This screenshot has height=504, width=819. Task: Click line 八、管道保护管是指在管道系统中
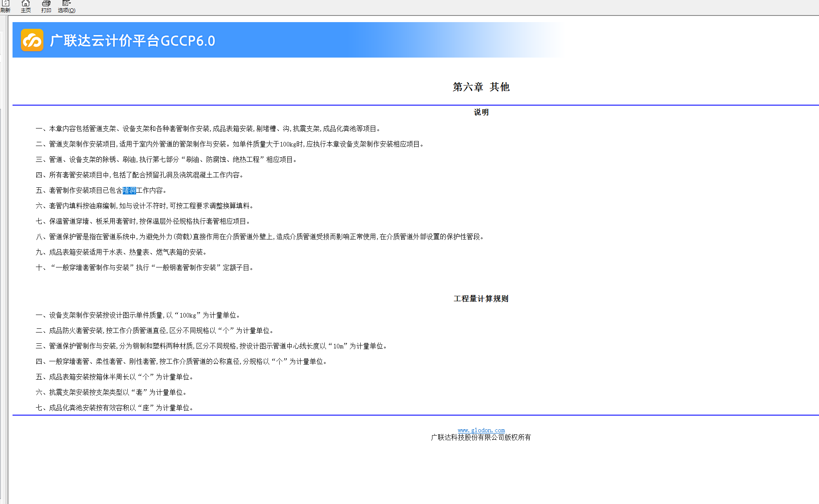click(x=260, y=237)
